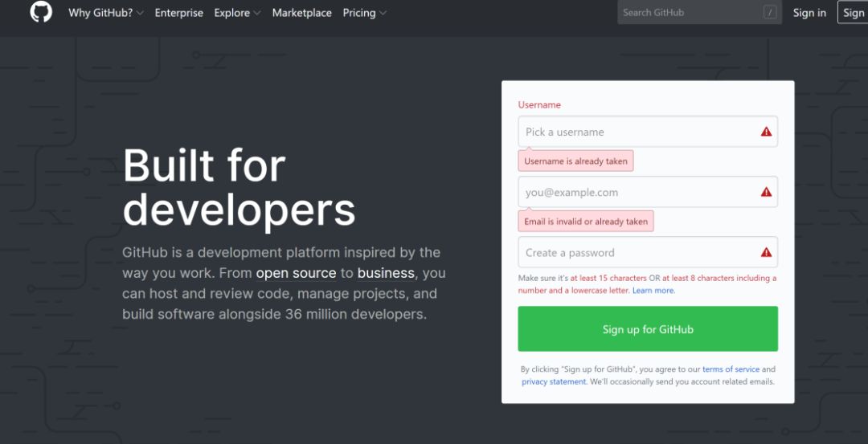The image size is (868, 444).
Task: Click the slash shortcut icon in search box
Action: (769, 12)
